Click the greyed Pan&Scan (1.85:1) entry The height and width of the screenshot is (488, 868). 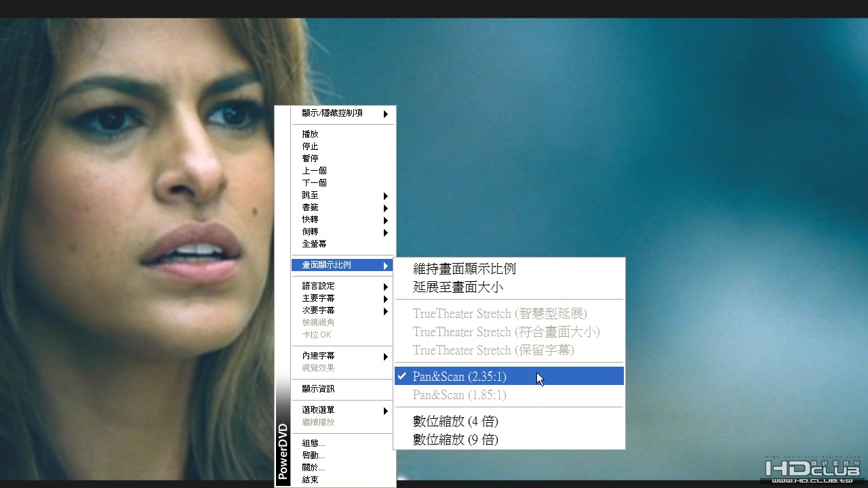509,394
